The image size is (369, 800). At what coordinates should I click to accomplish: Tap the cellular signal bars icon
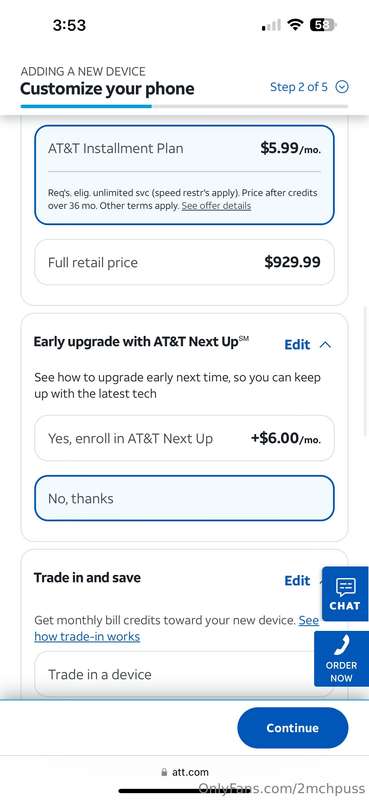point(271,25)
